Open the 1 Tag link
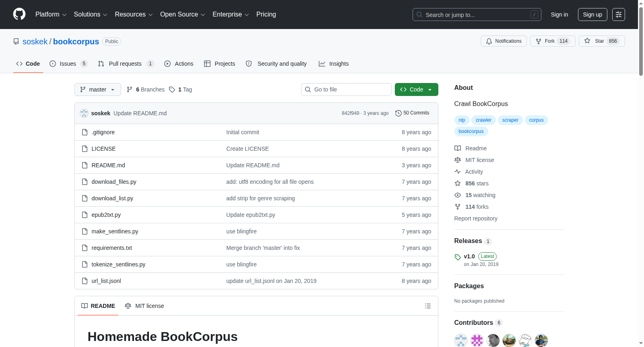The image size is (644, 347). pyautogui.click(x=180, y=89)
